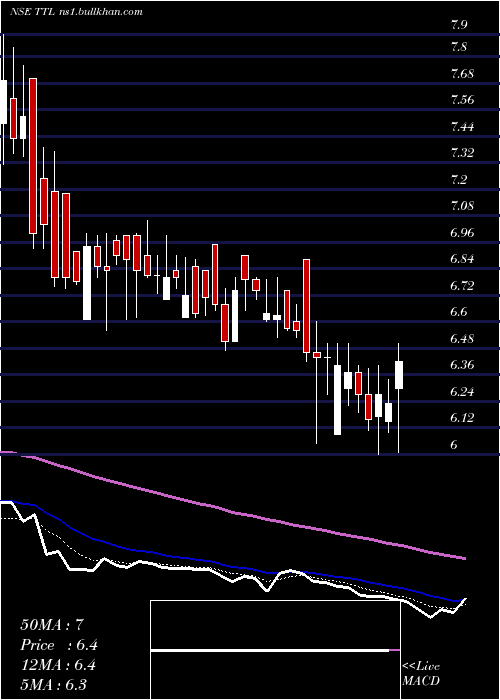Select the rightmost white candlestick
Image resolution: width=500 pixels, height=700 pixels.
click(x=399, y=375)
